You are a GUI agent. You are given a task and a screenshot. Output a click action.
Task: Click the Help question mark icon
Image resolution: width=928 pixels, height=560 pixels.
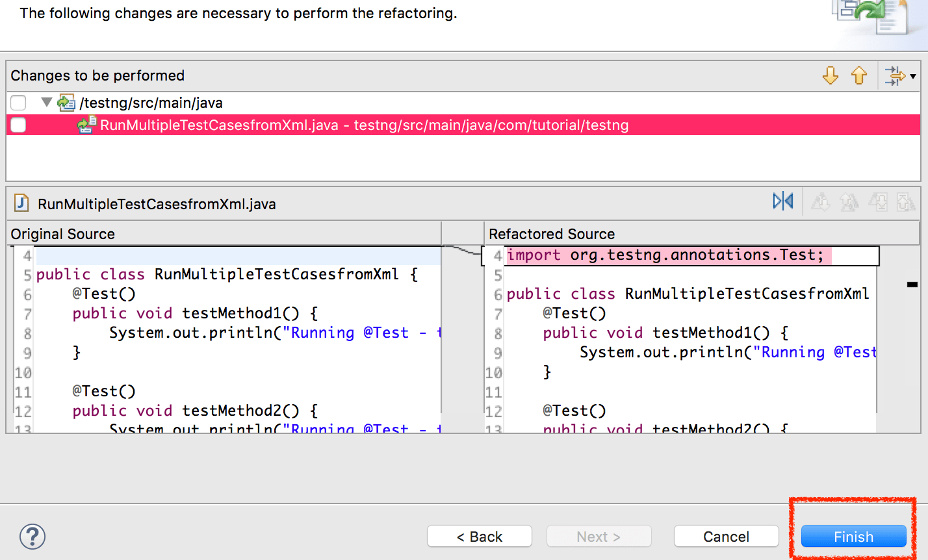click(x=32, y=537)
